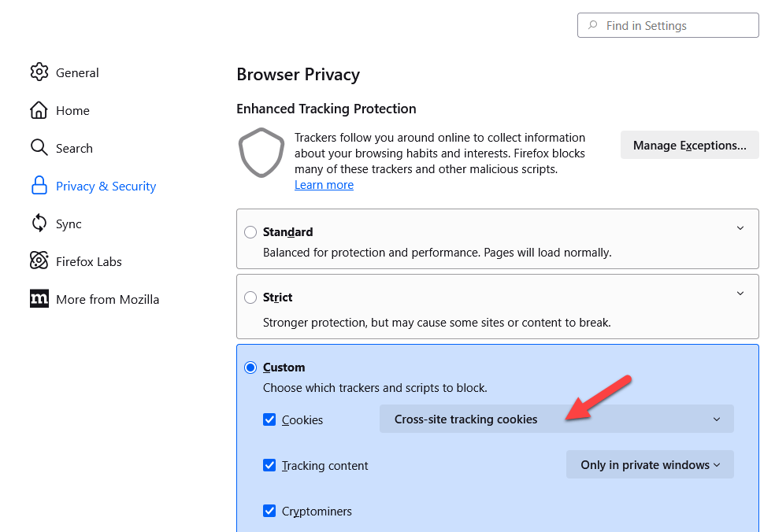This screenshot has height=532, width=775.
Task: Uncheck the Tracking content checkbox
Action: pos(269,465)
